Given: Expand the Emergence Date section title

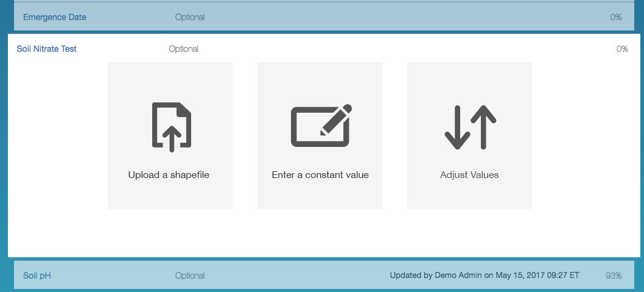Looking at the screenshot, I should (55, 17).
